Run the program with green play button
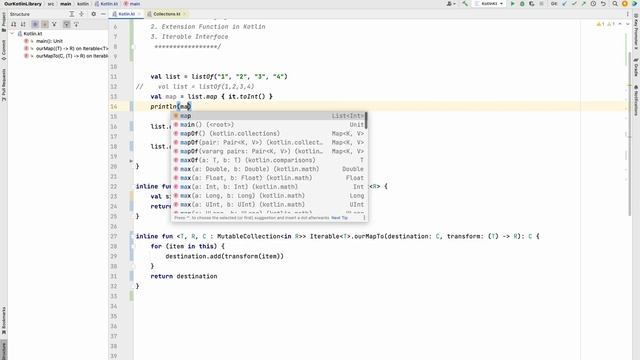The image size is (640, 360). [513, 4]
